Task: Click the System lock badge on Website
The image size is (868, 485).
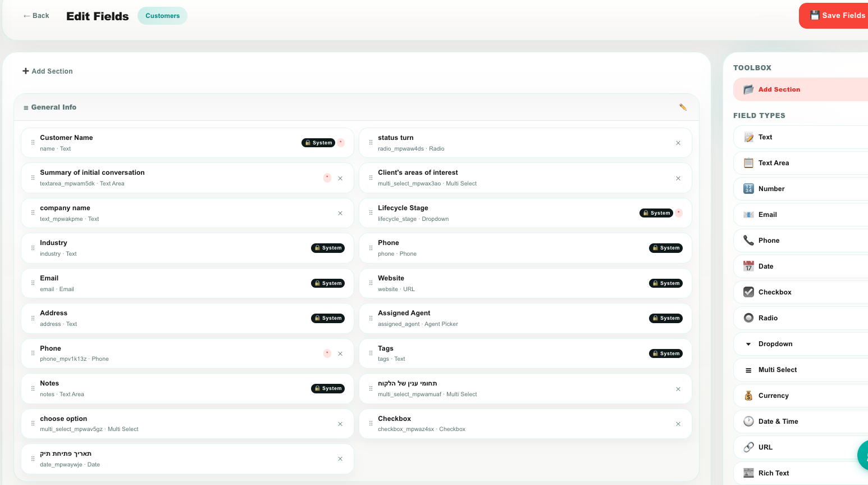Action: [x=666, y=283]
